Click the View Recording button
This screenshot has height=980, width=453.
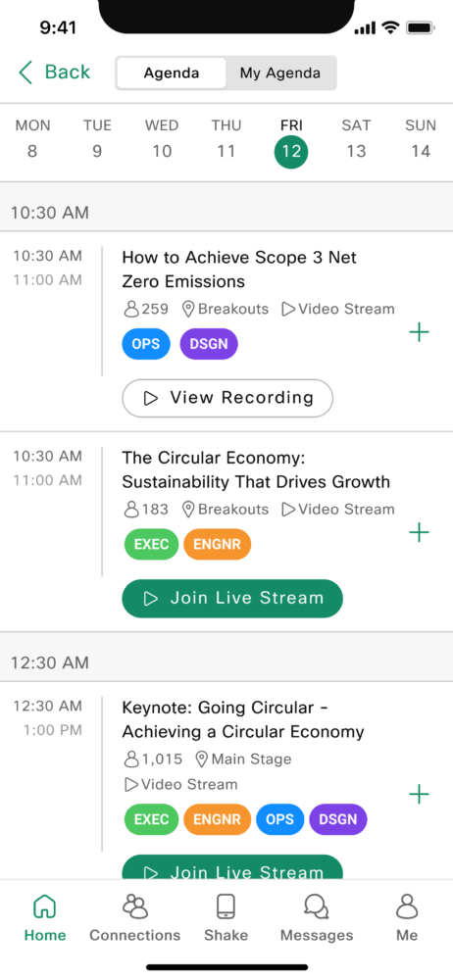[227, 398]
